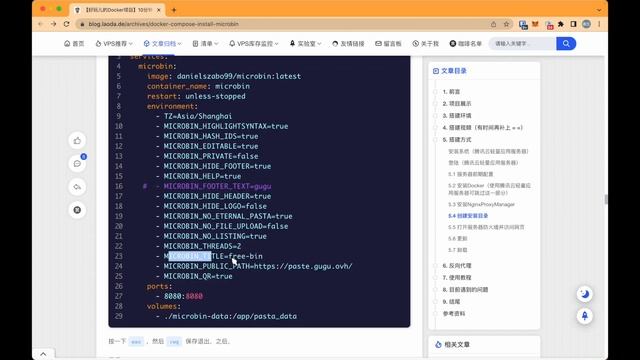
Task: Expand the bottom-left up-chevron button
Action: tap(43, 354)
